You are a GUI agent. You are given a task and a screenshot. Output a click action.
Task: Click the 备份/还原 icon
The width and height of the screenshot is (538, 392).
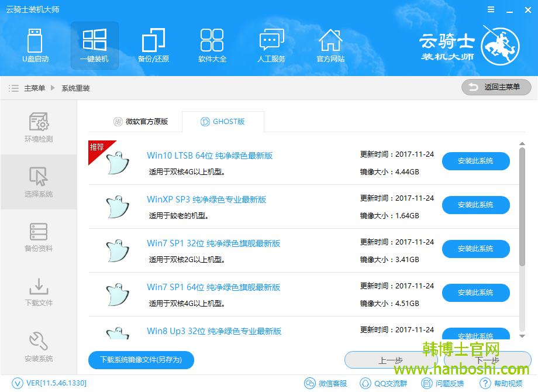pos(153,46)
